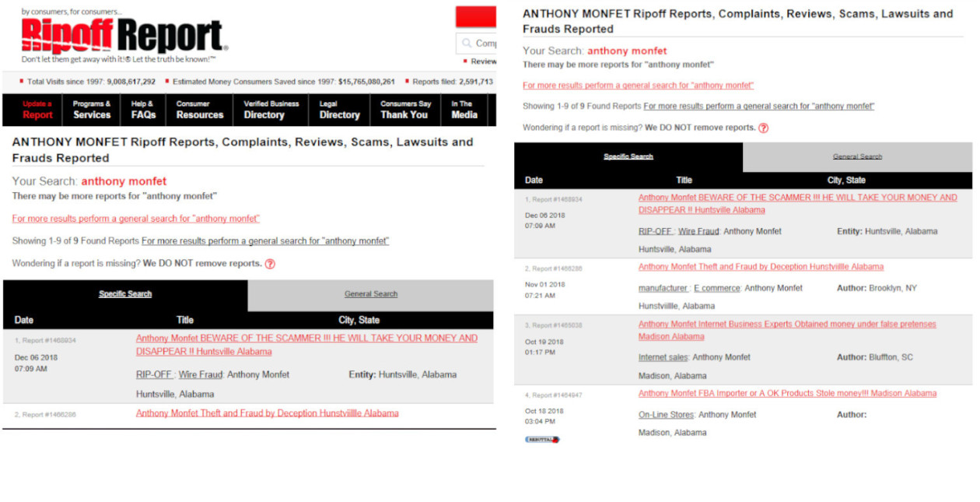Screen dimensions: 980x502
Task: Click the 'E commerce' category link
Action: click(x=716, y=289)
